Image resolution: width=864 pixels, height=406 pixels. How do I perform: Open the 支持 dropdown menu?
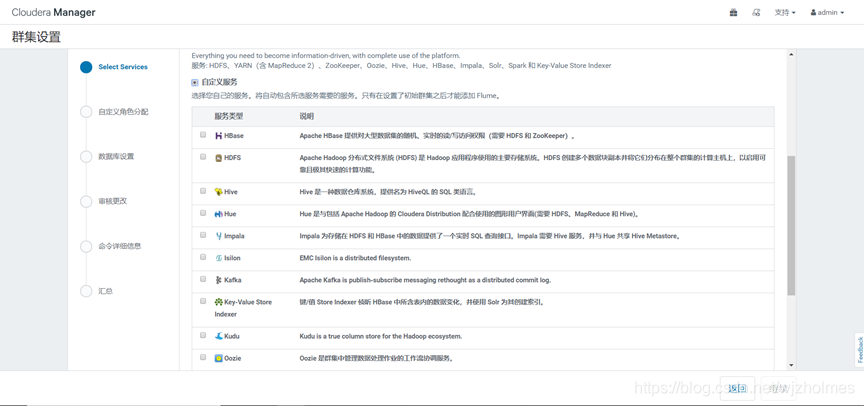pos(785,13)
